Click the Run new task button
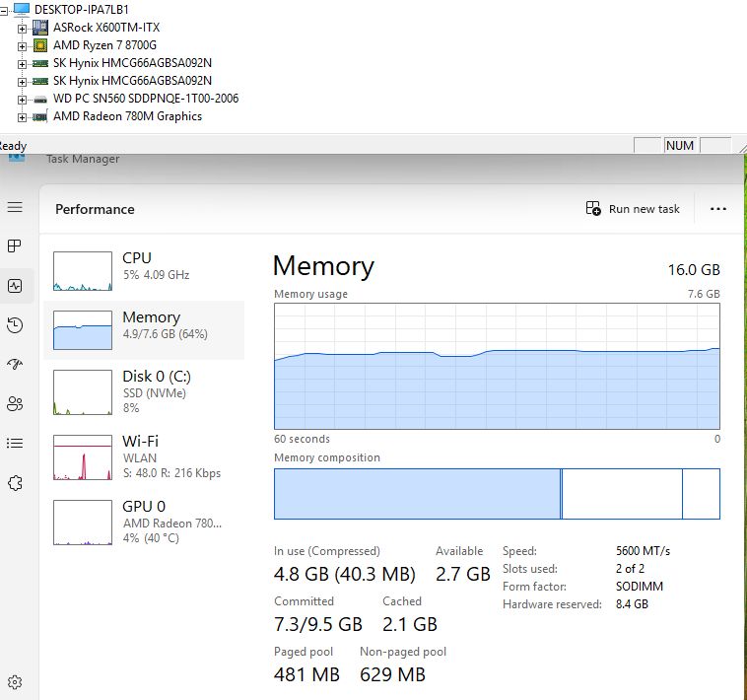The height and width of the screenshot is (700, 747). (633, 209)
